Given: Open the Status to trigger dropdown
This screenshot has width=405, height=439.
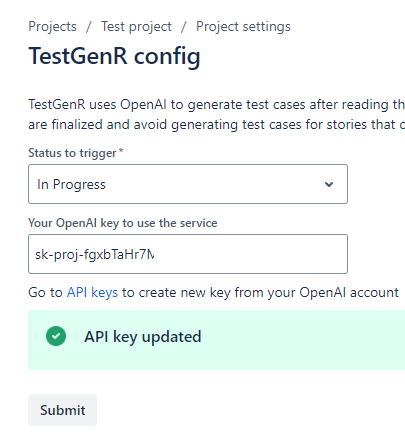Looking at the screenshot, I should coord(188,184).
